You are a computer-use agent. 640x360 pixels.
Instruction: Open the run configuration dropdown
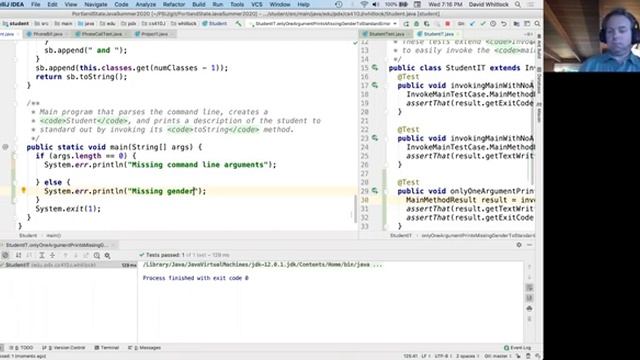tap(323, 24)
